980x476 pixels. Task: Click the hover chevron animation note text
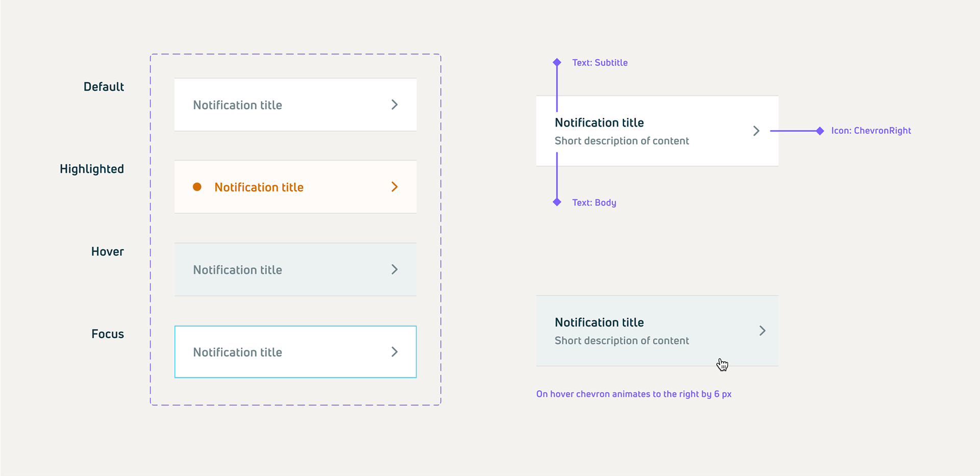point(634,394)
